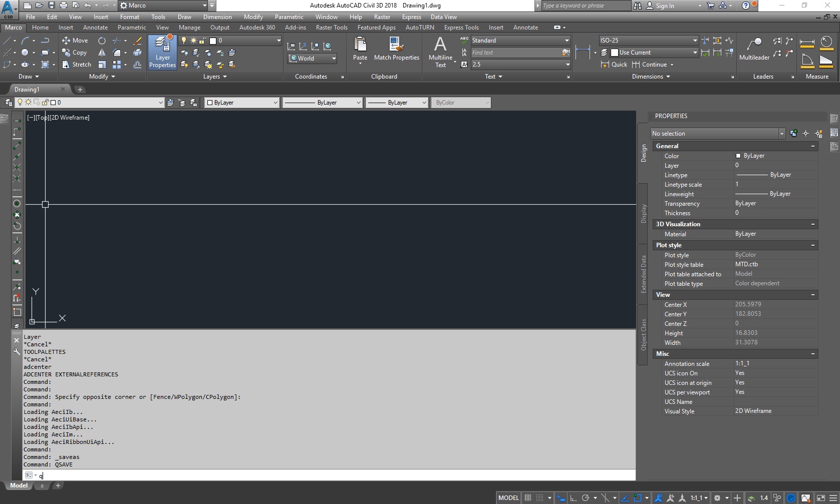Open the Parametric menu
Image resolution: width=840 pixels, height=504 pixels.
(x=289, y=17)
